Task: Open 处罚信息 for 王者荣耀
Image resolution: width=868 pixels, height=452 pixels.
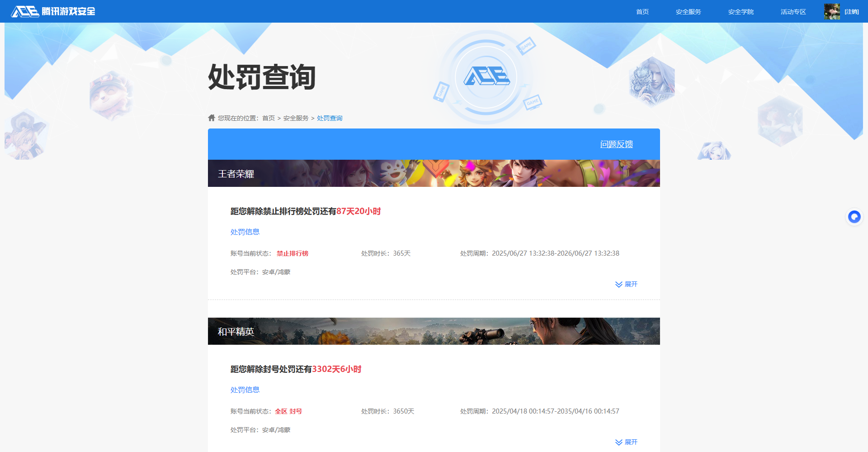Action: (x=245, y=232)
